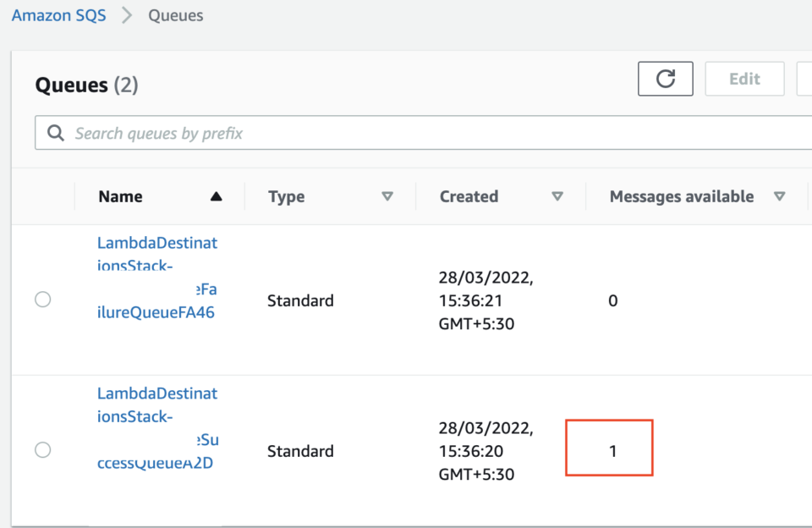Click the refresh queues icon

(x=665, y=78)
